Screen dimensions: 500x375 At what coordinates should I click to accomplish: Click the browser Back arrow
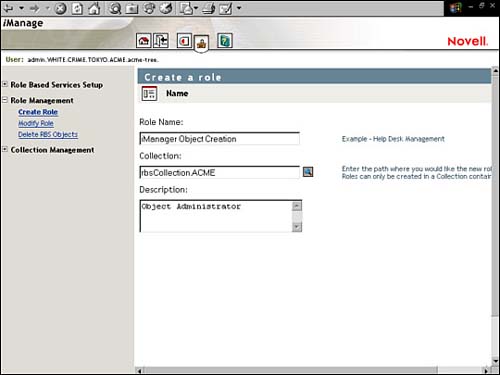click(8, 8)
